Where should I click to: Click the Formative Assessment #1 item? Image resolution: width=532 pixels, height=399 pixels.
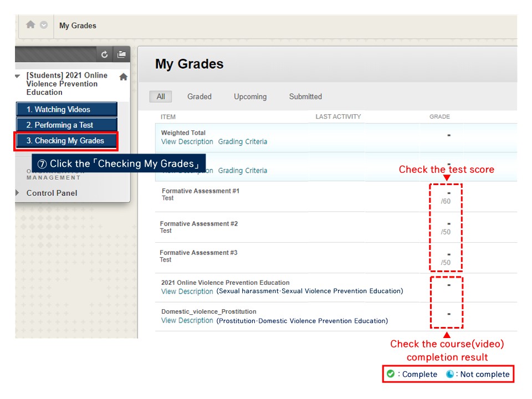coord(200,191)
